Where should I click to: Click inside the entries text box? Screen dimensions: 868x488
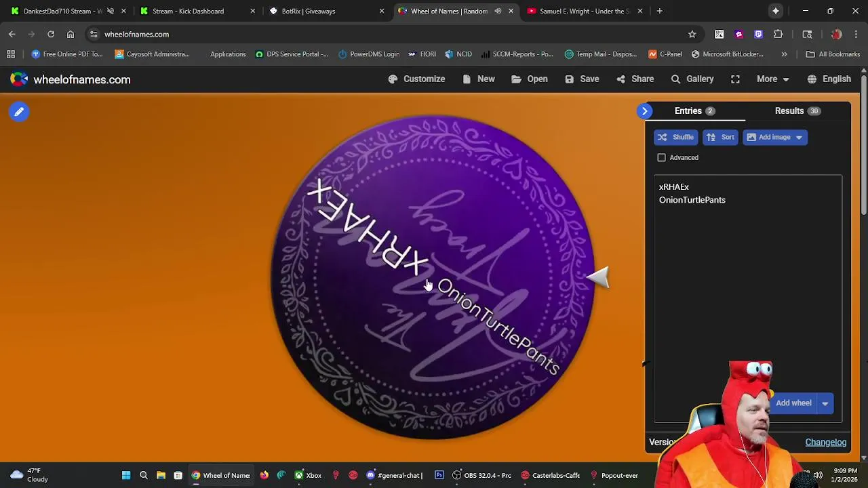748,298
